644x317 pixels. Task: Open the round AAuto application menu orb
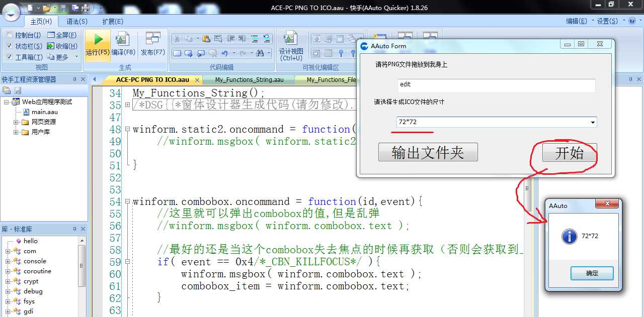(x=11, y=12)
